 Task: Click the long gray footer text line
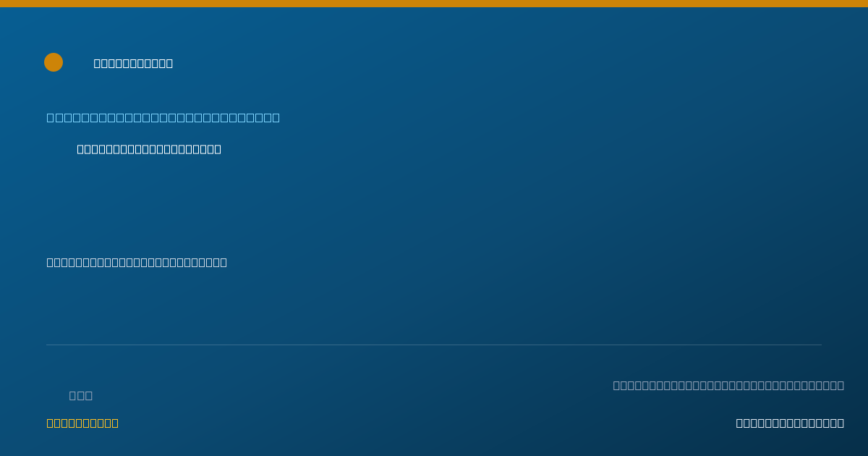point(728,385)
